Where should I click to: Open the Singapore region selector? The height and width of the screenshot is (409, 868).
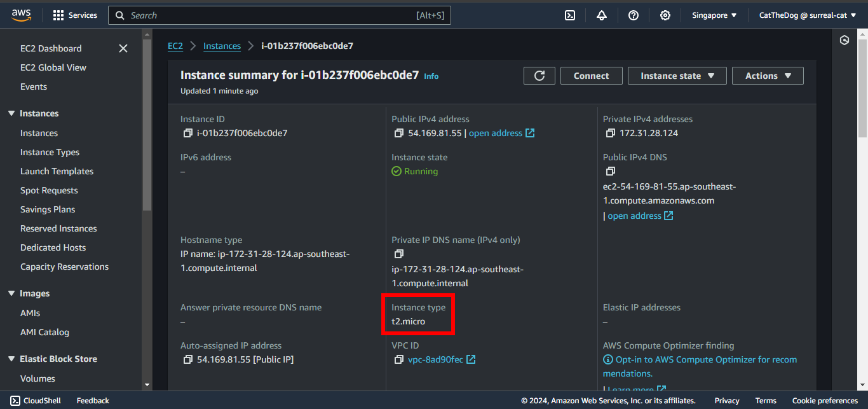tap(714, 15)
